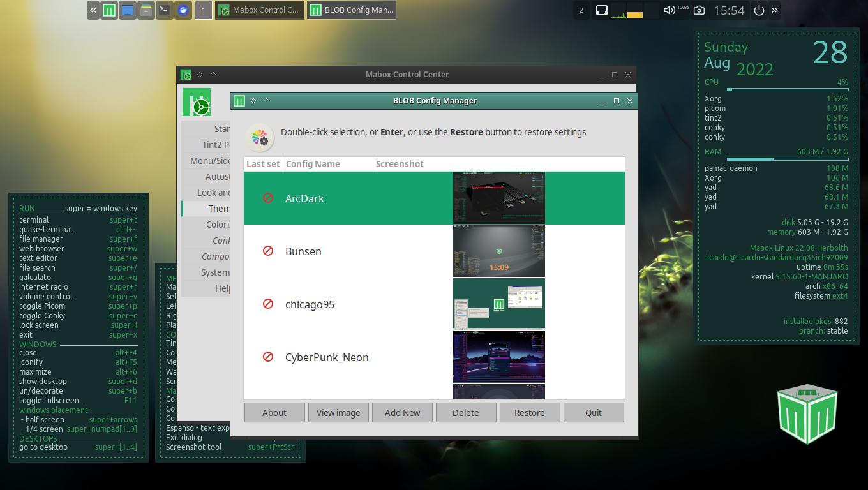Click the ArcDark screenshot thumbnail
868x490 pixels.
pyautogui.click(x=499, y=198)
